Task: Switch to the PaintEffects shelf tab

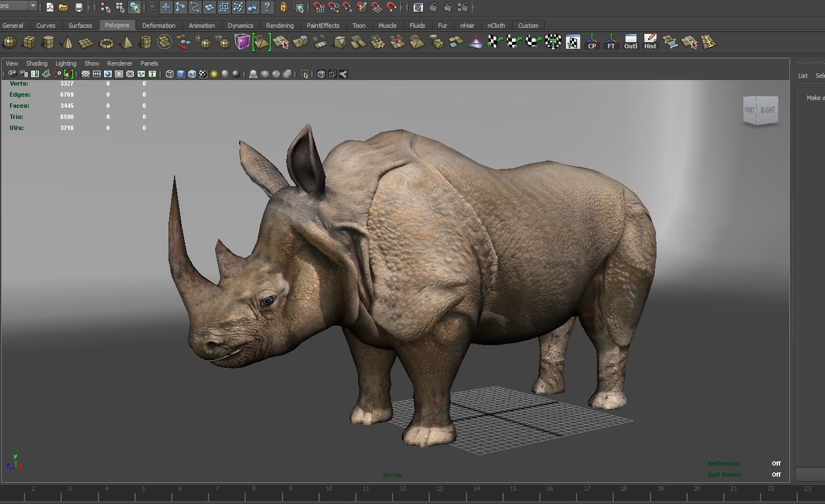Action: [323, 26]
